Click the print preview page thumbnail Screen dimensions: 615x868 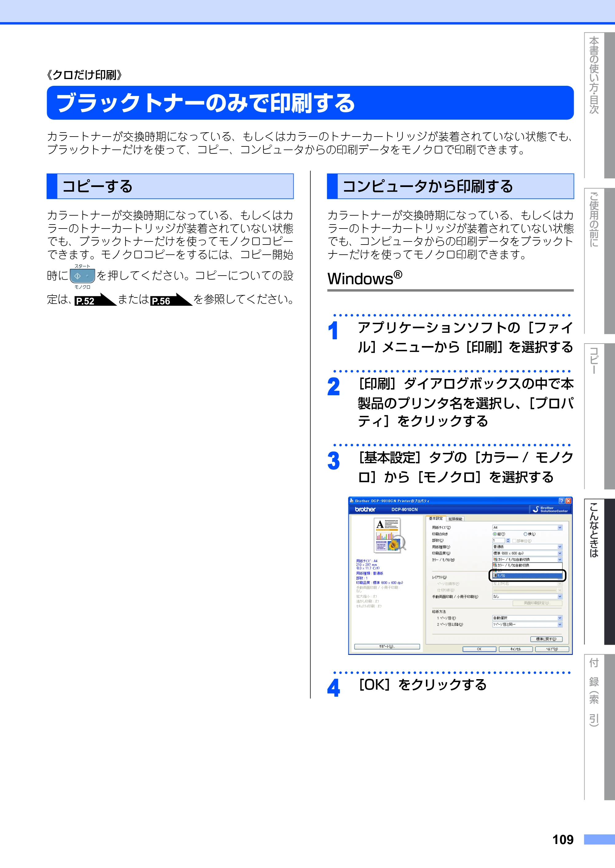[x=389, y=536]
